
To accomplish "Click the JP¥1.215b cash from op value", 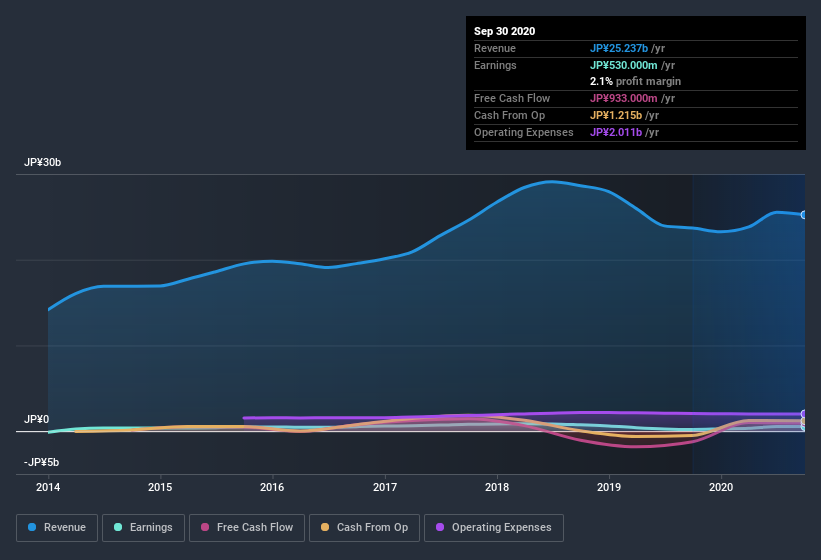I will pos(616,115).
